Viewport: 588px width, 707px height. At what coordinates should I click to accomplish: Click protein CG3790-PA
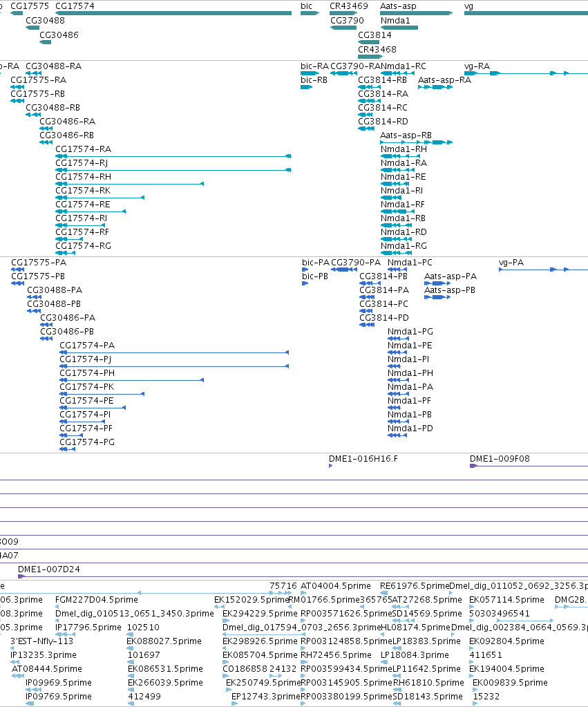tap(356, 263)
